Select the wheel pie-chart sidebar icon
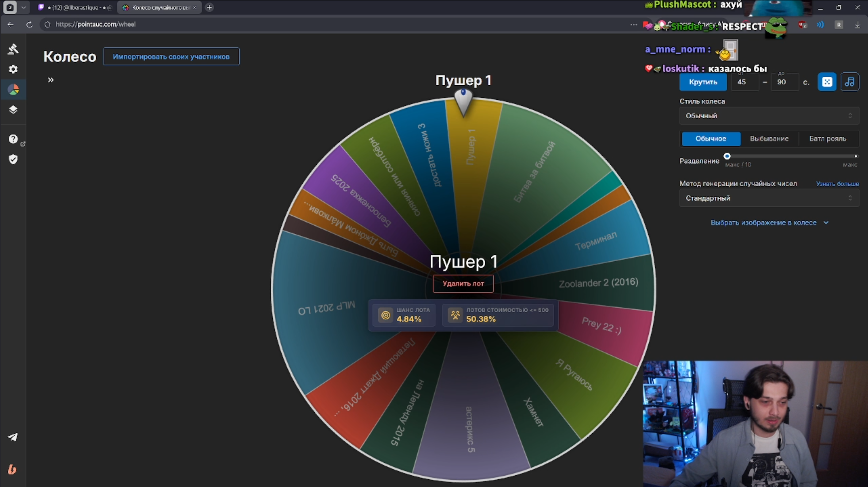 point(13,90)
